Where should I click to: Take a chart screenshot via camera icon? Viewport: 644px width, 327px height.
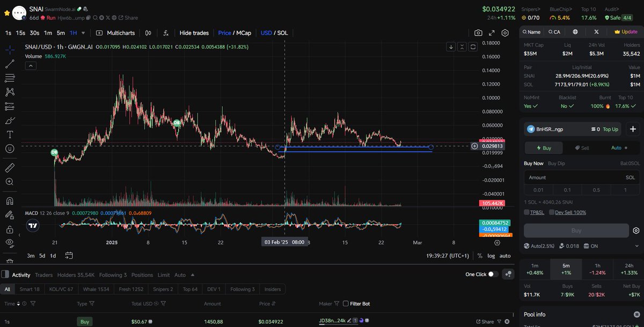pos(478,33)
